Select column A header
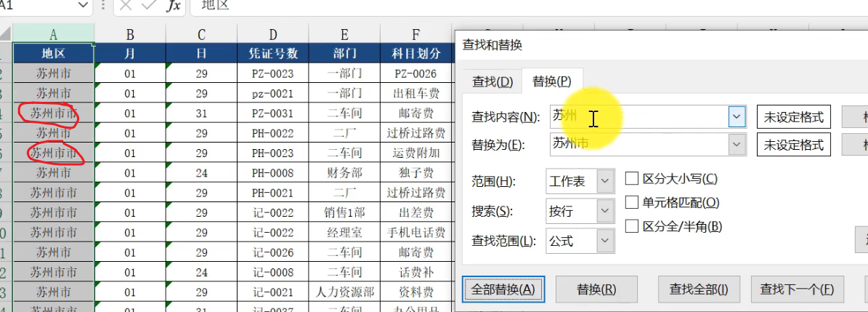 pos(53,34)
